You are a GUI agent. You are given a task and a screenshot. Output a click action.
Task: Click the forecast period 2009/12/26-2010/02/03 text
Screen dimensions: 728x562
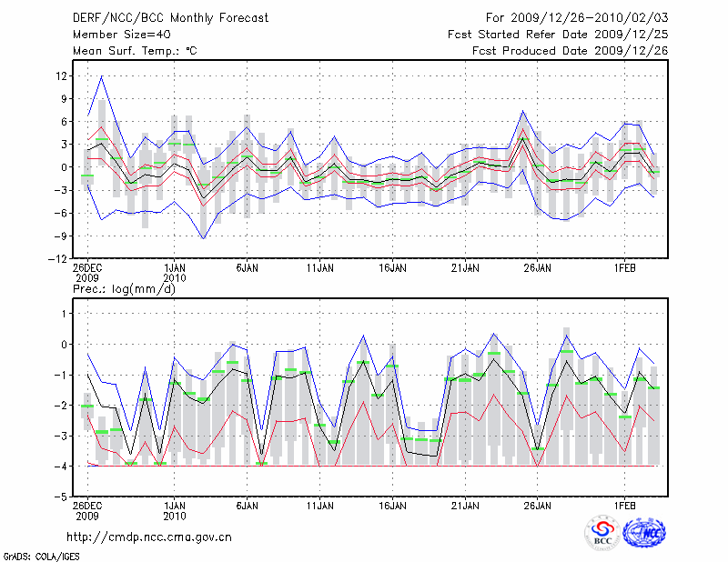pyautogui.click(x=577, y=17)
